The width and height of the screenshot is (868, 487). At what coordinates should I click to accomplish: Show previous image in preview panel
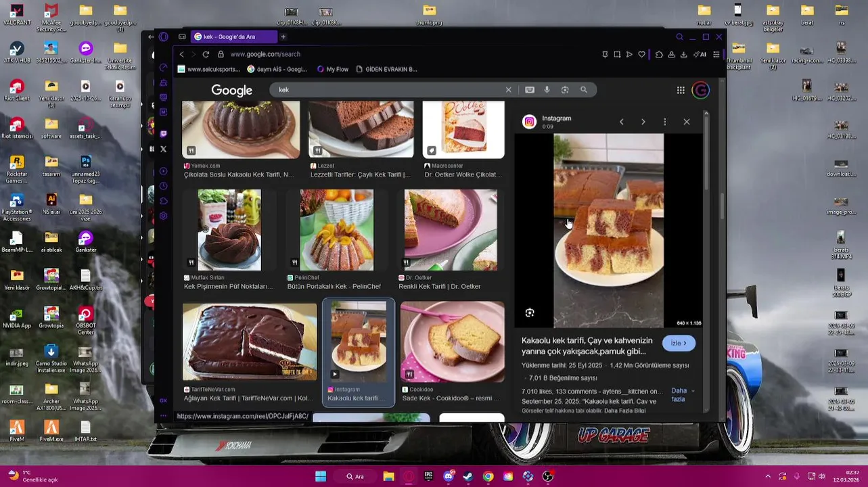tap(621, 122)
